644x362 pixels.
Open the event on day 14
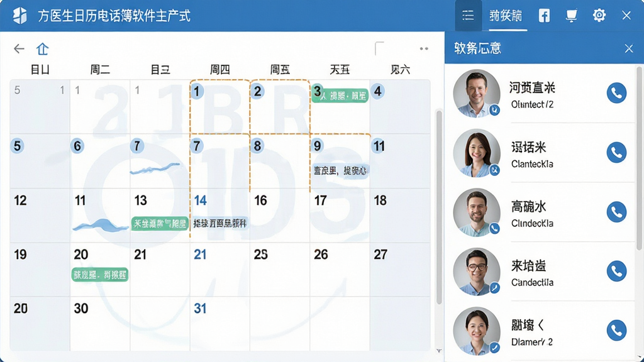tap(219, 223)
